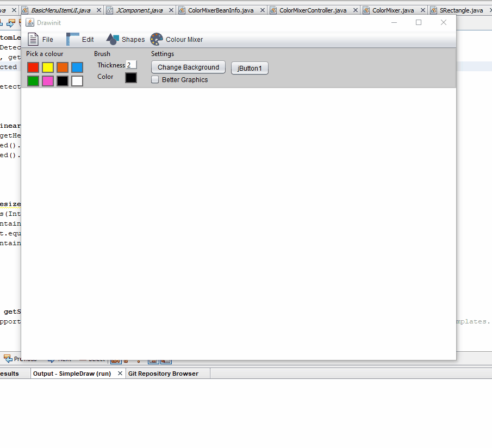492x448 pixels.
Task: Pick the orange colour swatch
Action: click(63, 67)
